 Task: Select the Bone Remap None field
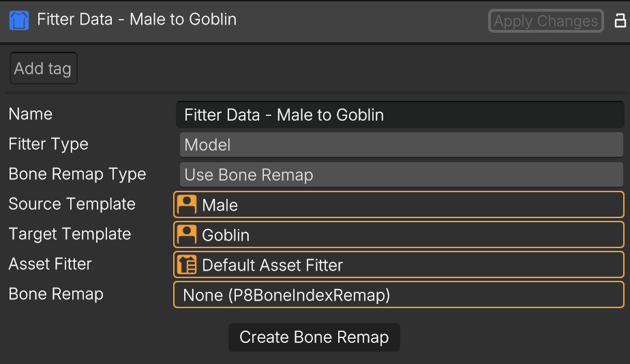tap(399, 295)
